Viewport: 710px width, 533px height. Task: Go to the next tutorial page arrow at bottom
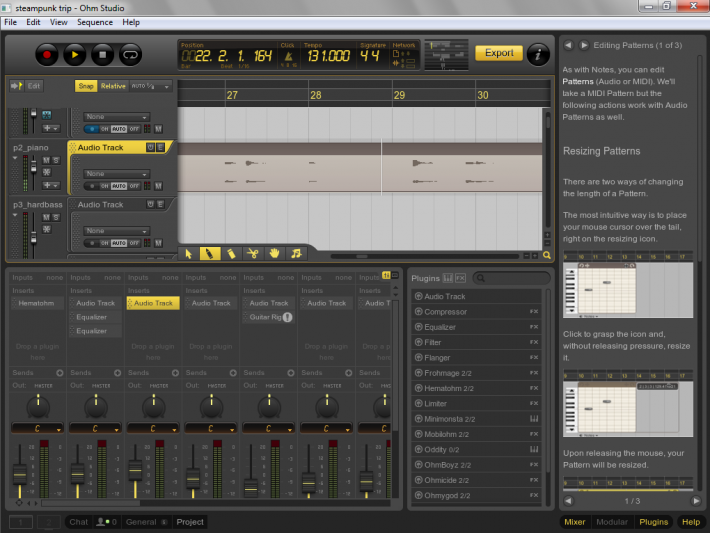pyautogui.click(x=696, y=501)
